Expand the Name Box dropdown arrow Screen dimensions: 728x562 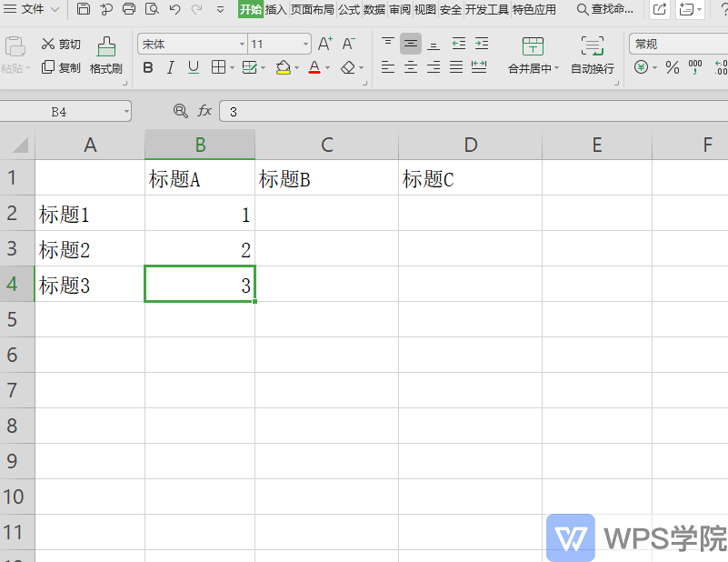click(x=126, y=112)
